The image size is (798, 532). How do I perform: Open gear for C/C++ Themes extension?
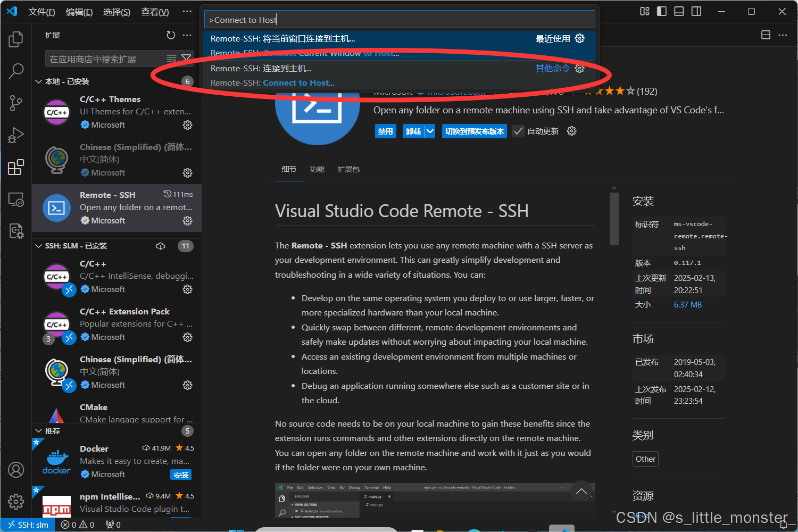click(188, 125)
